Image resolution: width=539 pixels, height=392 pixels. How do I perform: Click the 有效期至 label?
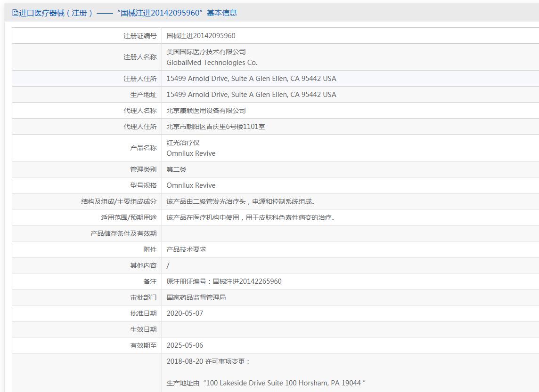(x=143, y=345)
